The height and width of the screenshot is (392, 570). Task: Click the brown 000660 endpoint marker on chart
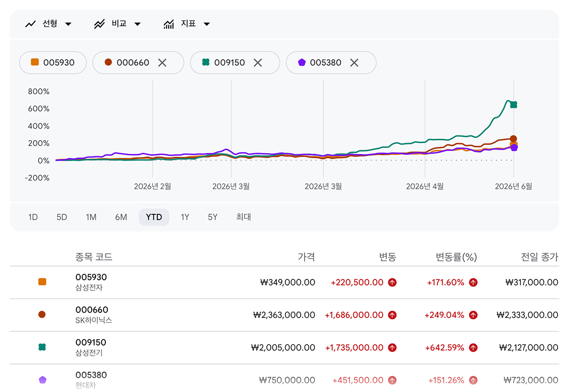click(513, 139)
